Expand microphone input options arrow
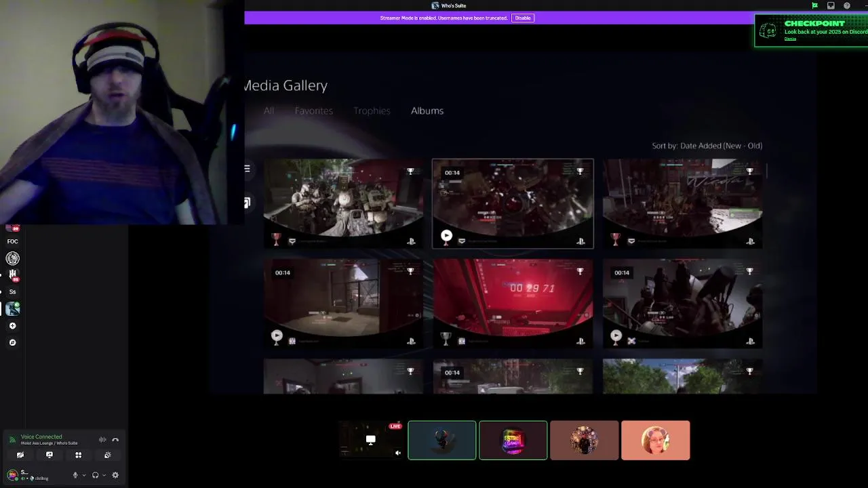Screen dimensions: 868x488 [84, 475]
